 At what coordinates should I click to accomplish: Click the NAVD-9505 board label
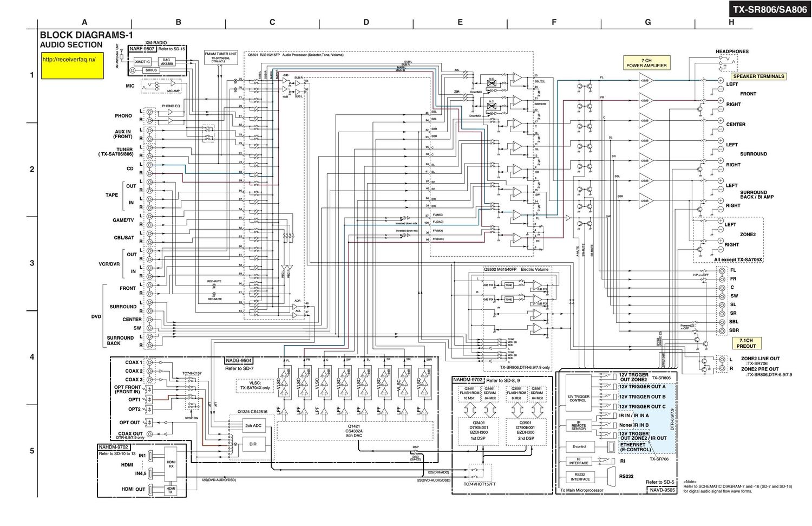(x=662, y=490)
